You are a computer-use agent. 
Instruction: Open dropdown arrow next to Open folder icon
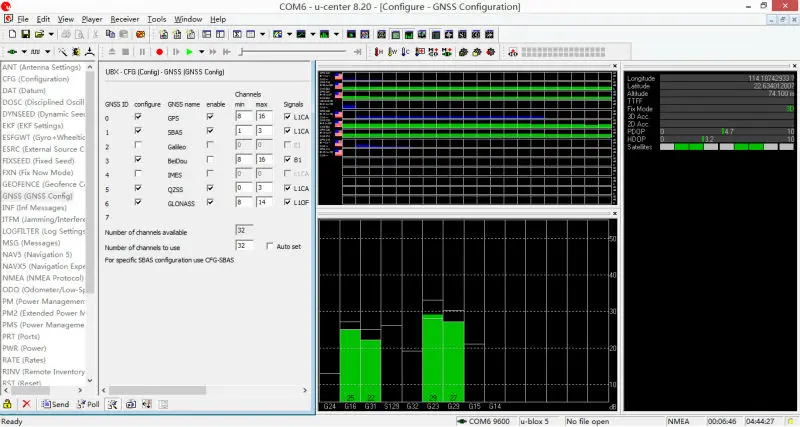(51, 34)
